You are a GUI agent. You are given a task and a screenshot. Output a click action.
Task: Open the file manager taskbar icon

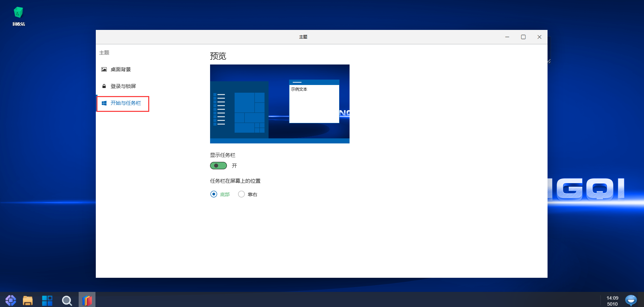click(x=28, y=300)
